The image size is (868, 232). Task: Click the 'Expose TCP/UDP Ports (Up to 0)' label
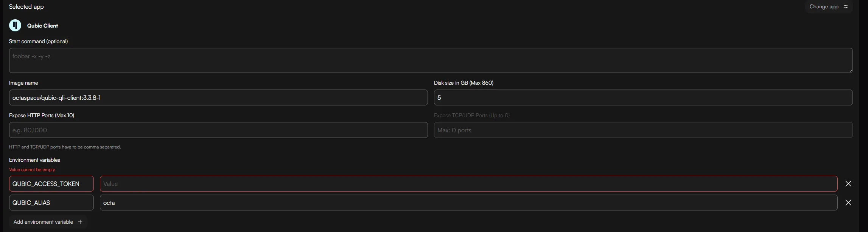pos(472,115)
